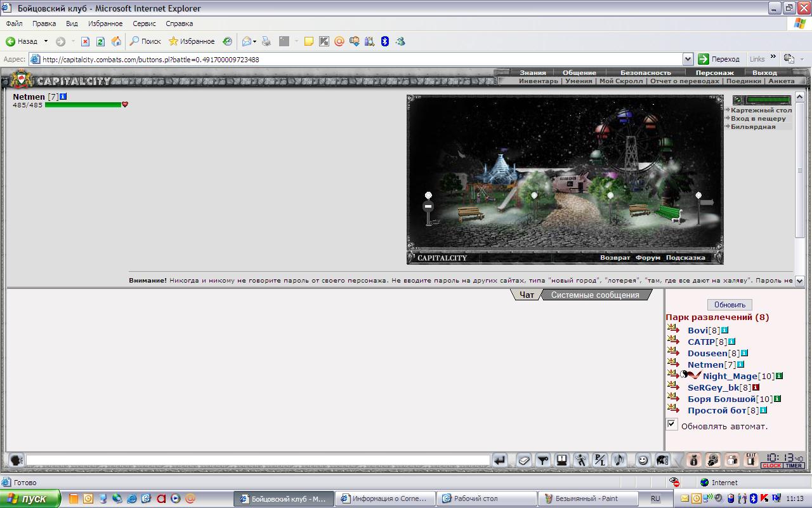Click private message arrow for Douseen
This screenshot has width=812, height=508.
pyautogui.click(x=673, y=352)
